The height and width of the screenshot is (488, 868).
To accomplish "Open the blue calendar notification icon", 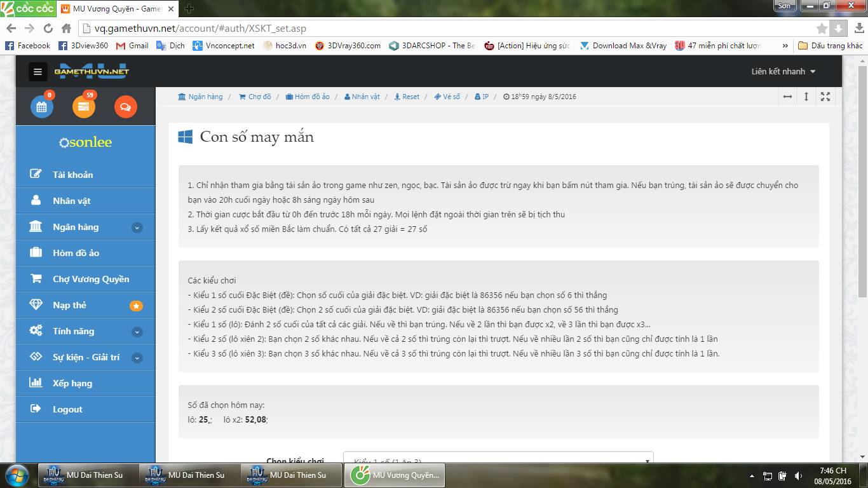I will (42, 107).
